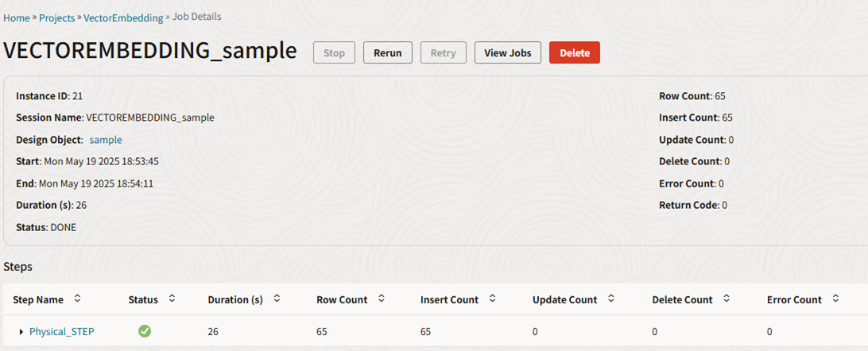Viewport: 868px width, 351px height.
Task: Sort by Update Count column arrows
Action: pyautogui.click(x=610, y=299)
